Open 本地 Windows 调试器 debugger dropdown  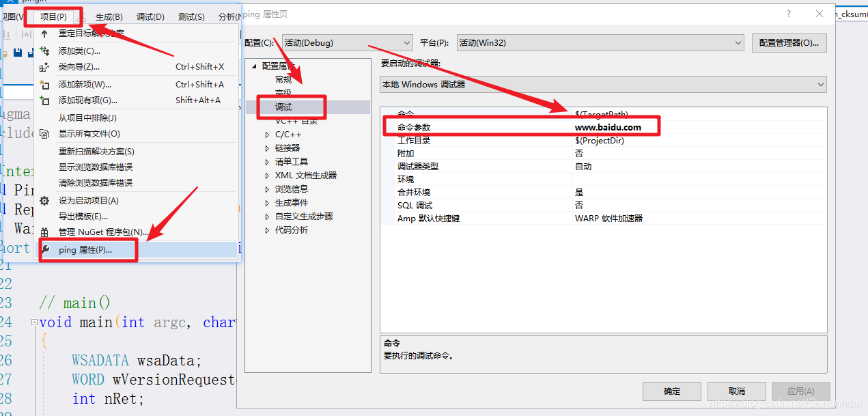[603, 85]
